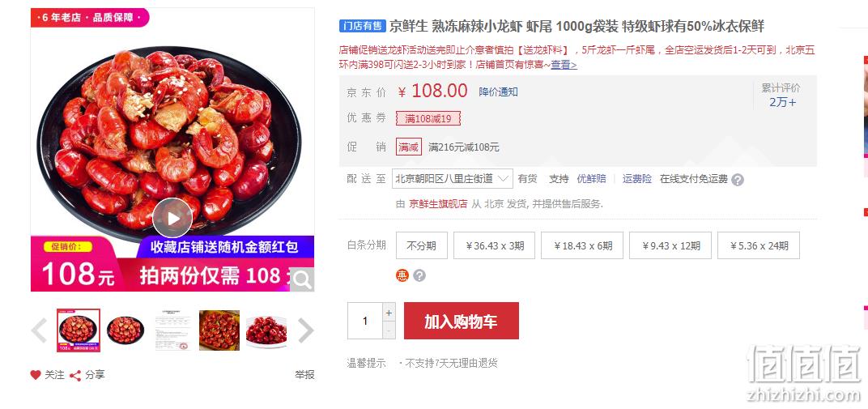This screenshot has width=868, height=409.
Task: Click the 加入购物车 add to cart button
Action: click(462, 321)
